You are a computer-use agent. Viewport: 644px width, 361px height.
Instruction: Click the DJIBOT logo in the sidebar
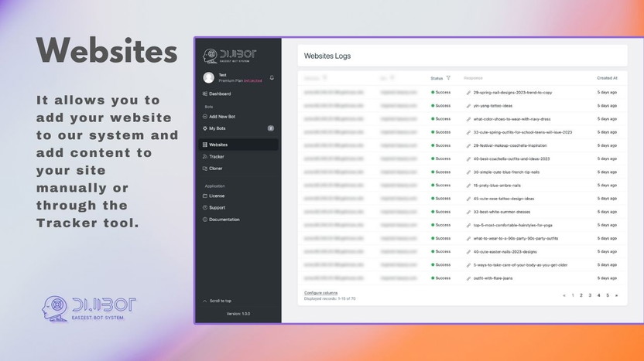pos(229,55)
